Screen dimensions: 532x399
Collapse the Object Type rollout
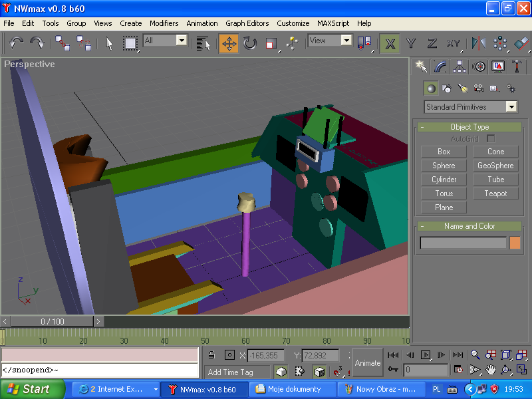[x=469, y=126]
